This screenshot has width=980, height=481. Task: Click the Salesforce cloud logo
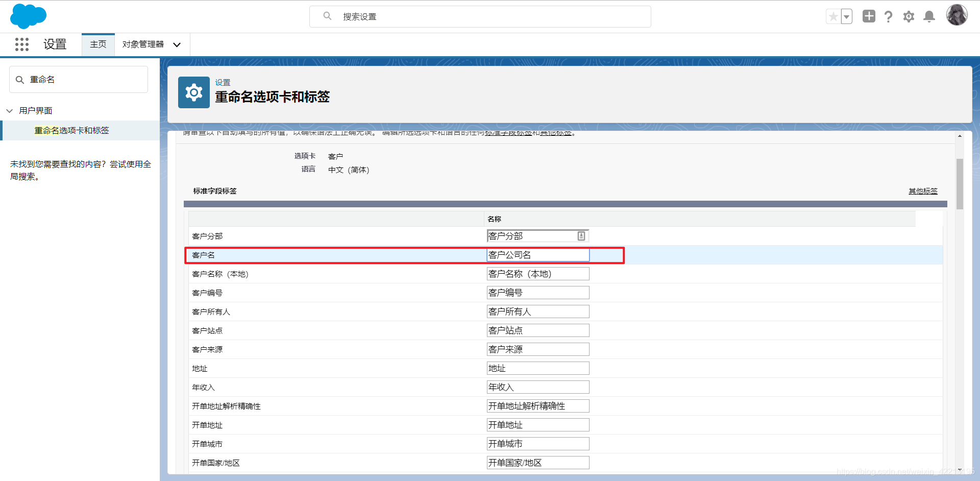[x=28, y=16]
